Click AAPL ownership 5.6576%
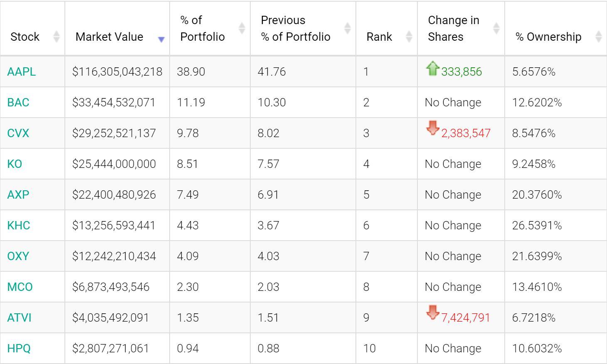Image resolution: width=607 pixels, height=364 pixels. (534, 71)
